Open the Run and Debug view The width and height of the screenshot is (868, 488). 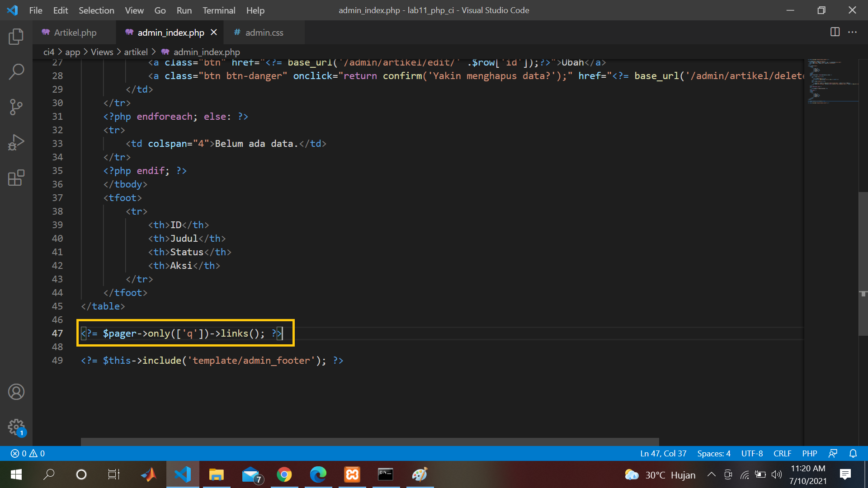(16, 142)
